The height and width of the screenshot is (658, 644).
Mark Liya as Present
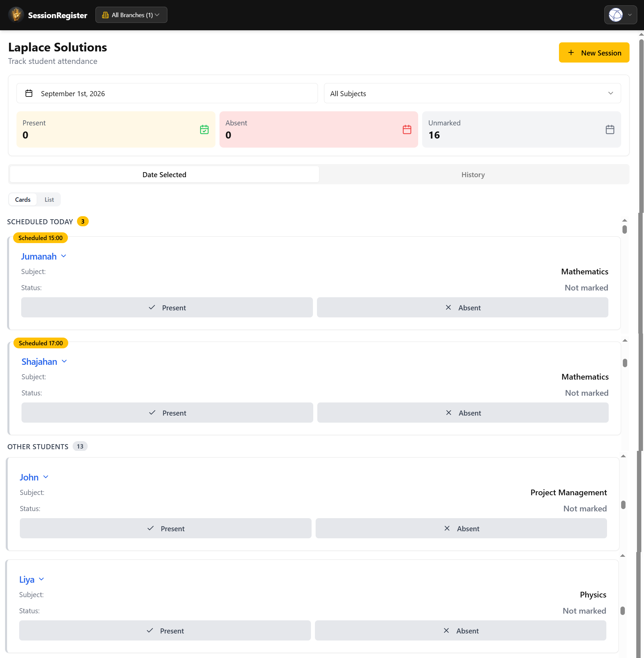click(165, 631)
